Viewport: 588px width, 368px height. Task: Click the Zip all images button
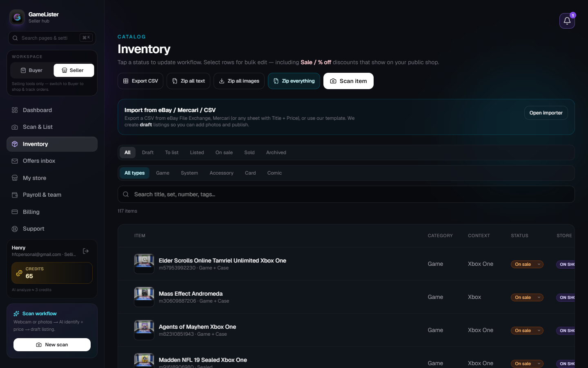(239, 81)
